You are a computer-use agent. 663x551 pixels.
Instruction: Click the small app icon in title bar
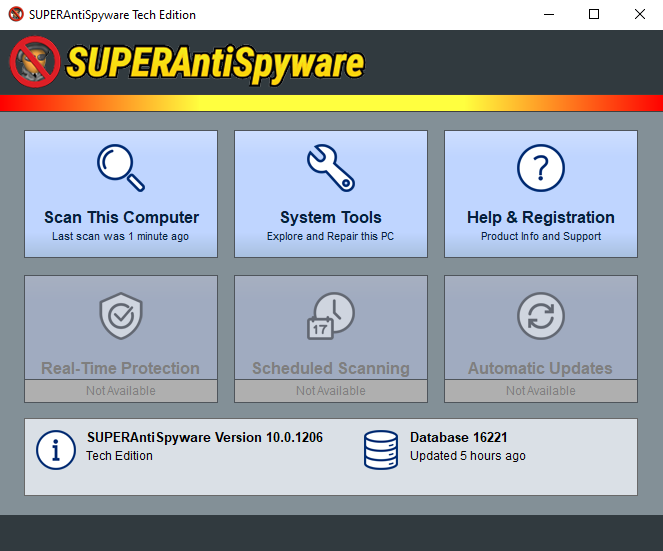15,15
